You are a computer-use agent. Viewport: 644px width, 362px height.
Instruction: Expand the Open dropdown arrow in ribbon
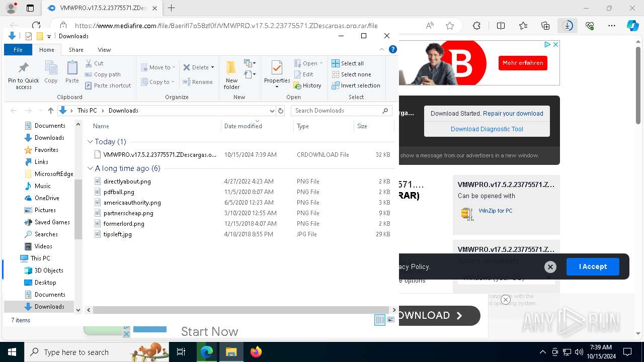pyautogui.click(x=321, y=63)
